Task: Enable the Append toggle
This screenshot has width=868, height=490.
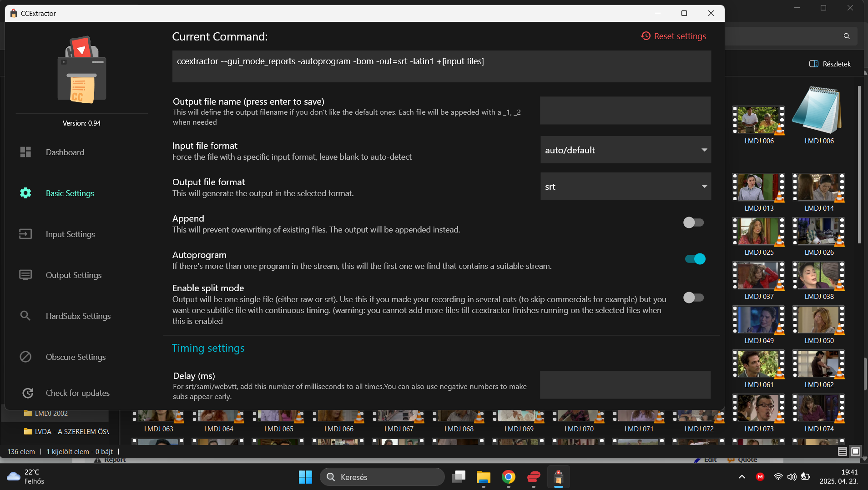Action: pyautogui.click(x=693, y=222)
